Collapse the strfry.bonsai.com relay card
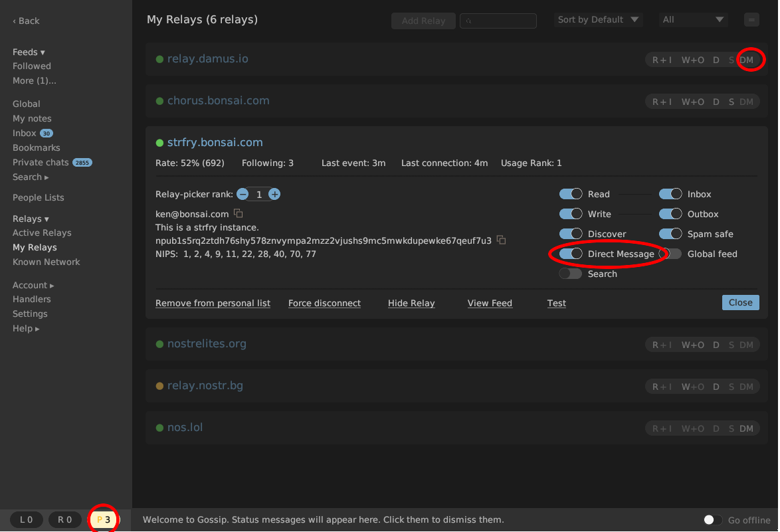Viewport: 780px width, 532px height. pyautogui.click(x=215, y=142)
